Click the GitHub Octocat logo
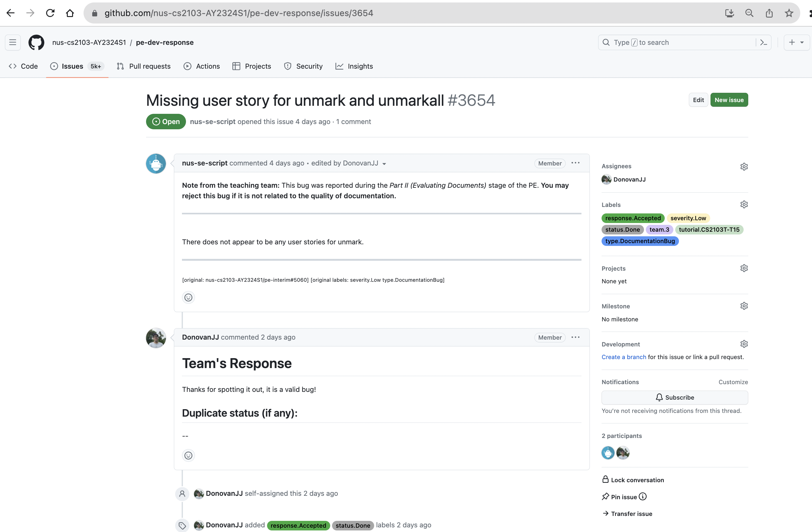This screenshot has height=532, width=812. 36,42
